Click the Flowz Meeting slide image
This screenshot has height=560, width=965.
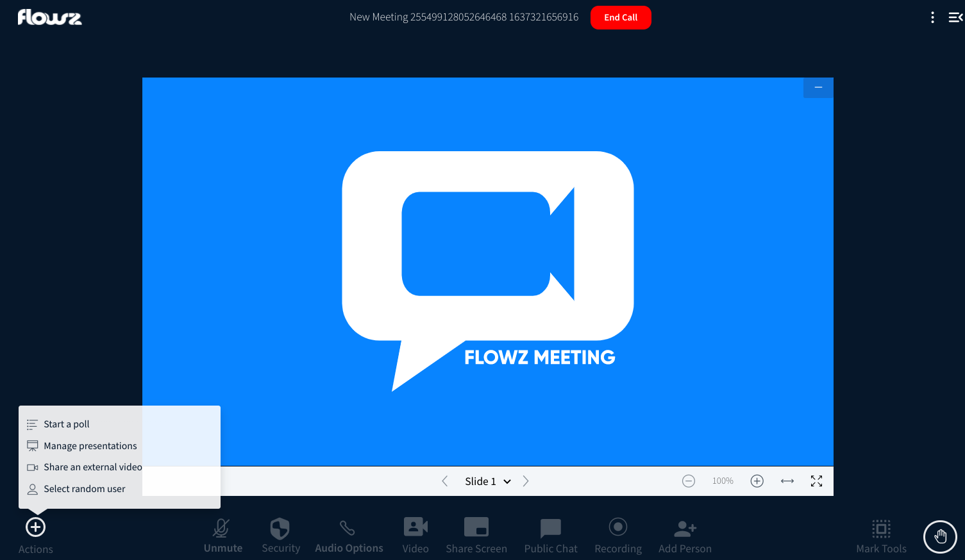click(488, 272)
